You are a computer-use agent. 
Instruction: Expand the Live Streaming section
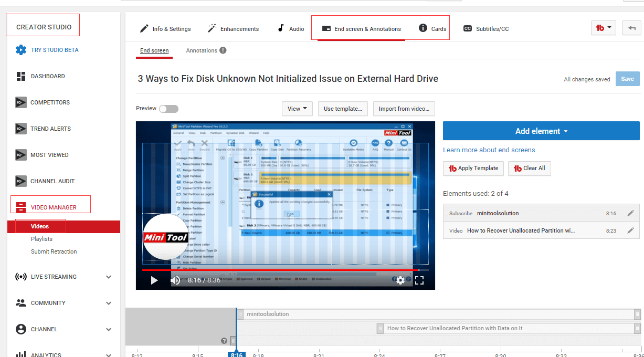click(x=109, y=277)
